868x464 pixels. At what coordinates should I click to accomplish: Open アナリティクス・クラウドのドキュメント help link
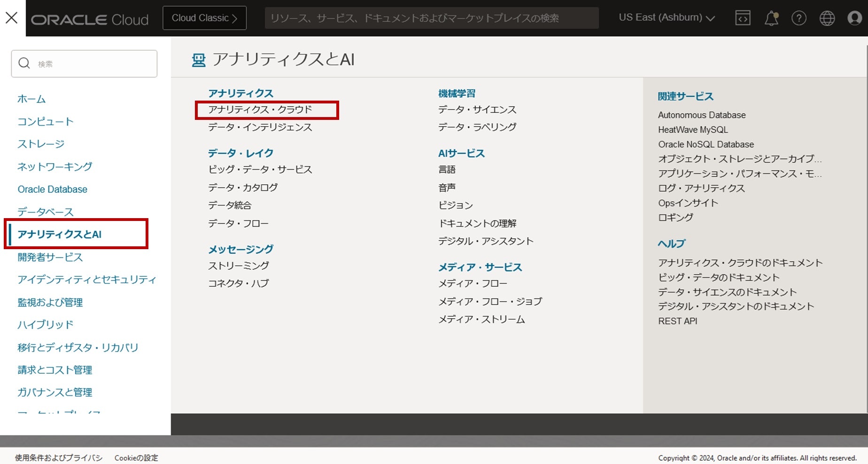point(740,263)
